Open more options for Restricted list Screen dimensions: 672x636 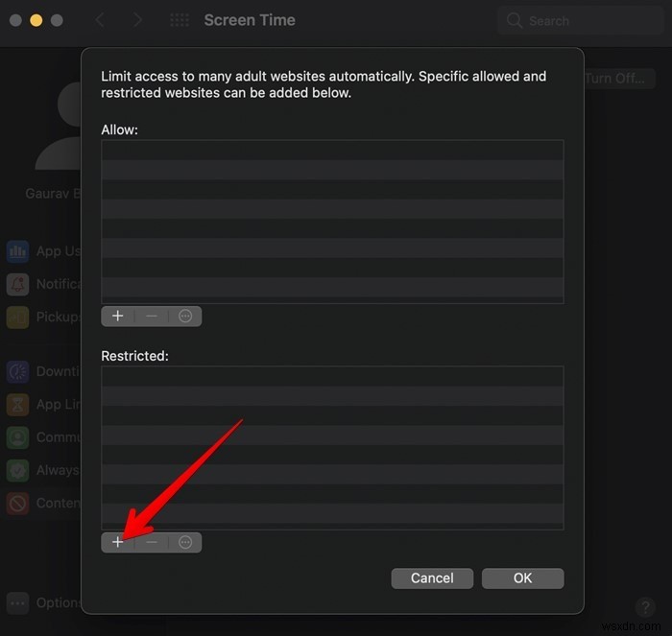[x=185, y=542]
